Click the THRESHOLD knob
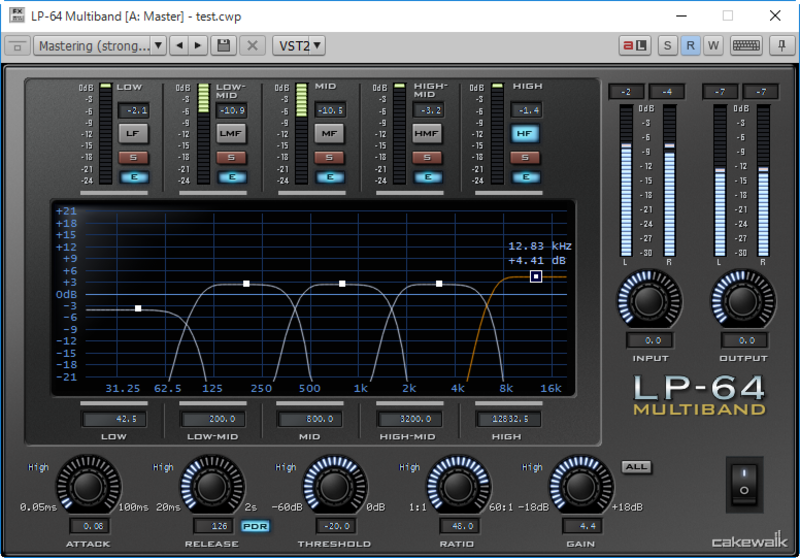800x558 pixels. (x=335, y=487)
